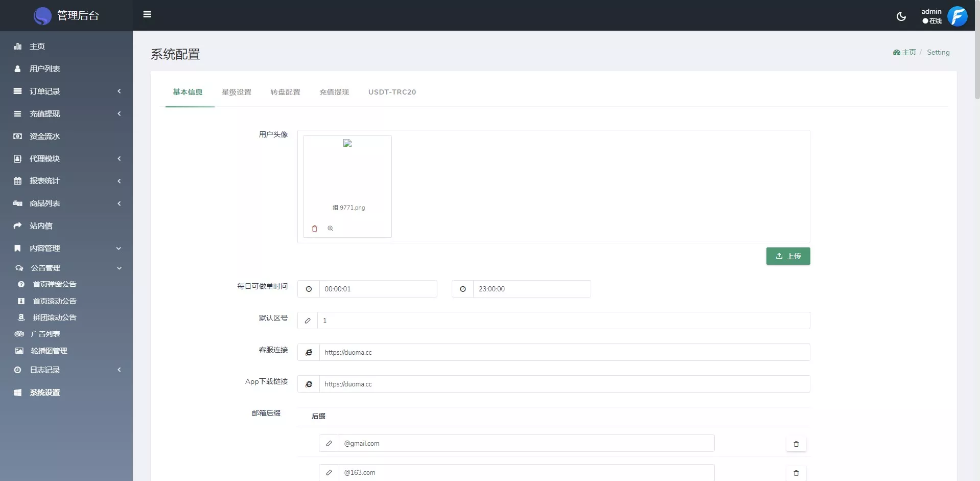Click the link icon beside 客服连接 field
Viewport: 980px width, 481px height.
pos(309,352)
